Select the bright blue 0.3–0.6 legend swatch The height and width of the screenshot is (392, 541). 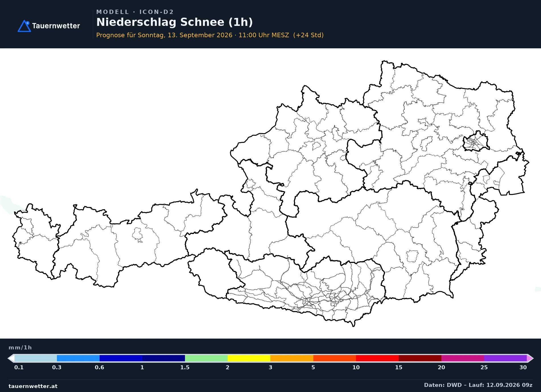pyautogui.click(x=78, y=358)
